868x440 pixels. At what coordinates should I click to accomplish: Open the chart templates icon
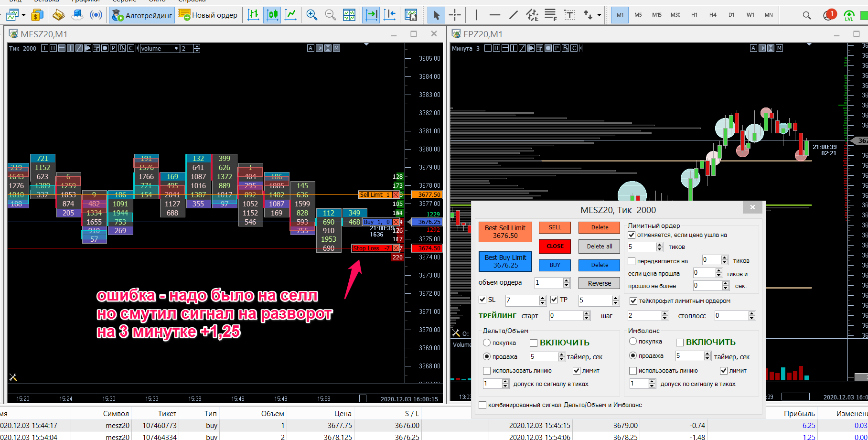411,15
